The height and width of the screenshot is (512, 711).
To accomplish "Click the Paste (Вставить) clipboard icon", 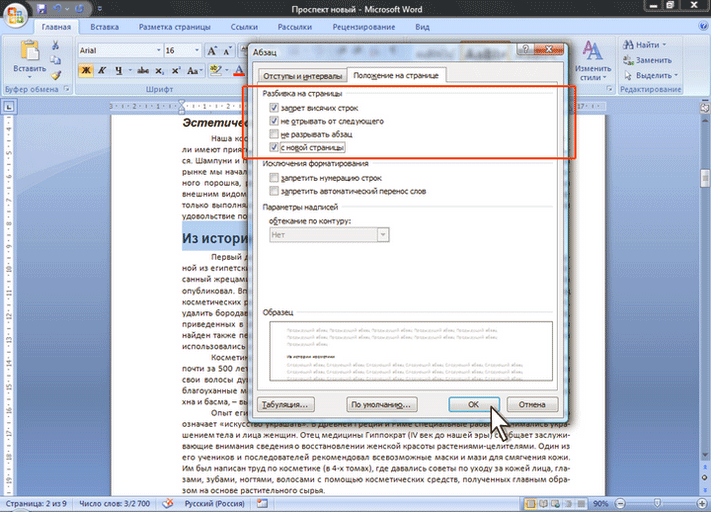I will 30,50.
